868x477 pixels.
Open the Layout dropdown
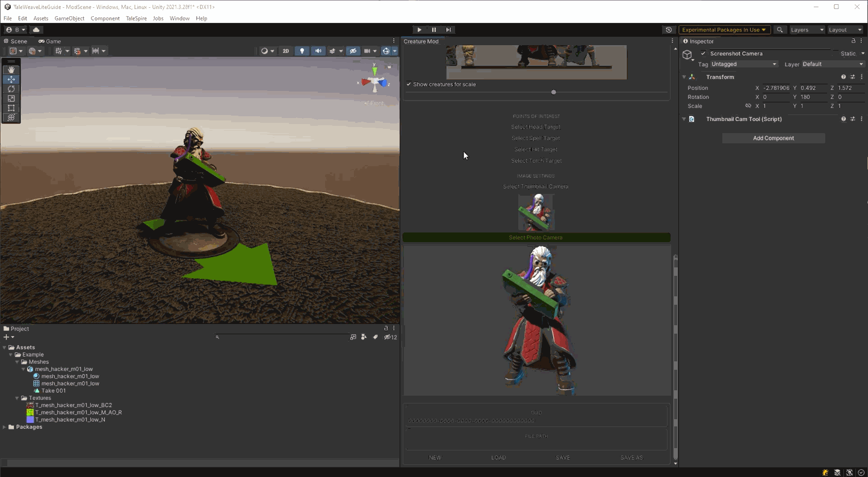pos(845,30)
